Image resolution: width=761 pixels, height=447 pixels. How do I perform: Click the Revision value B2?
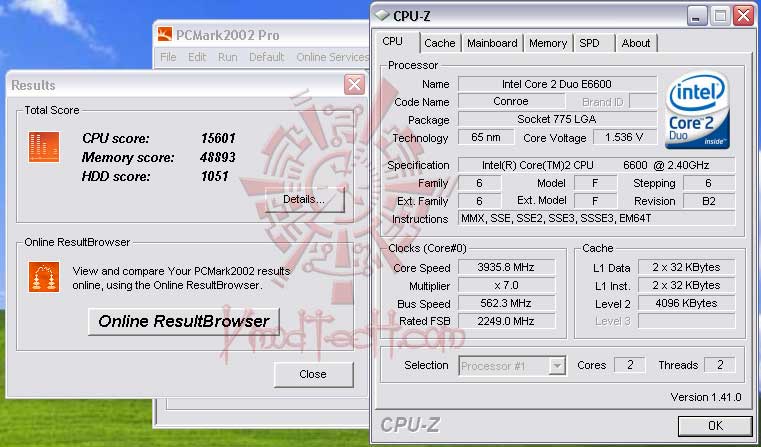709,201
